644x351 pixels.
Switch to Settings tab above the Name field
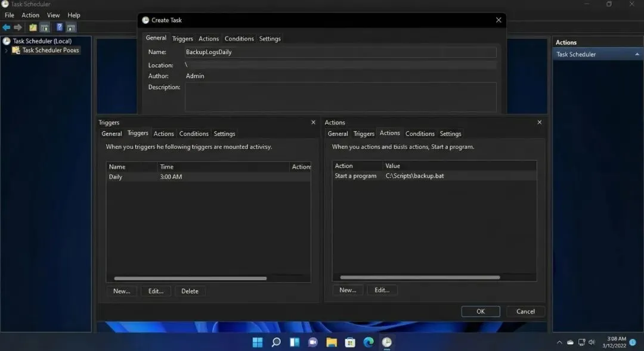[270, 39]
